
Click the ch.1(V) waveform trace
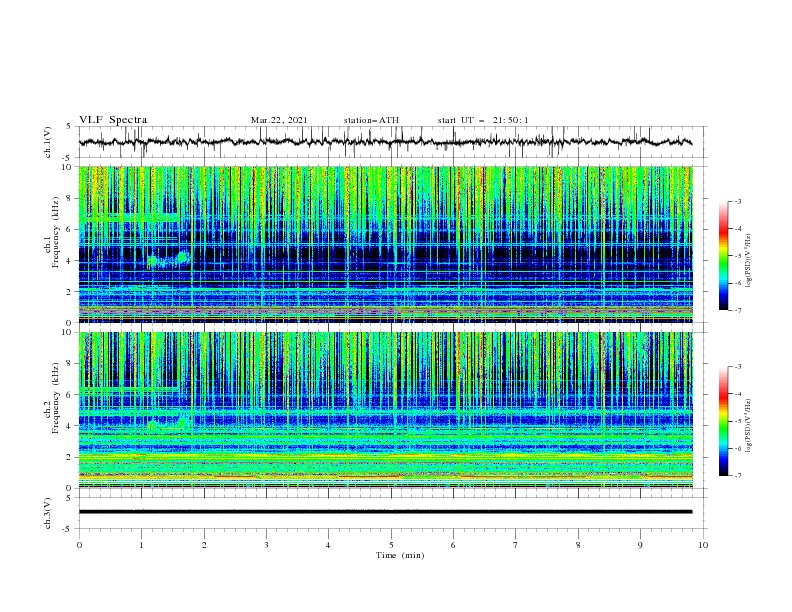pos(385,142)
